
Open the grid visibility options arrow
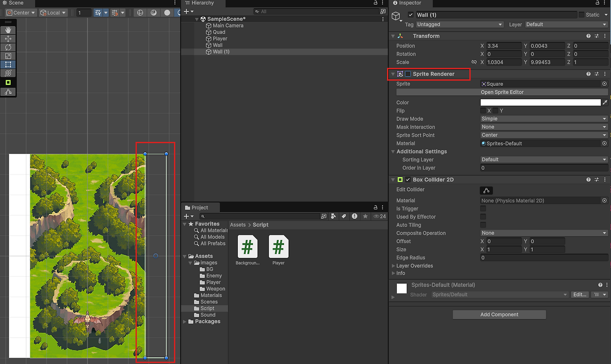[105, 13]
